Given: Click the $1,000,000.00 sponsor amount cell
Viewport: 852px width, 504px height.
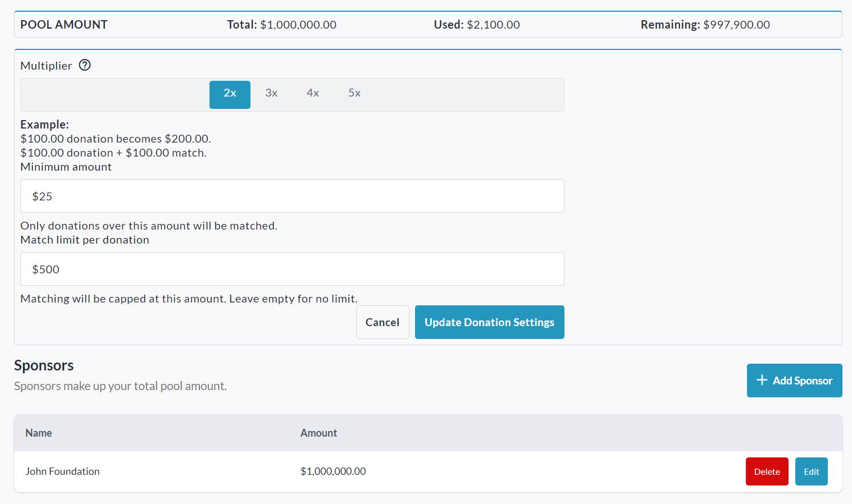Looking at the screenshot, I should 333,471.
